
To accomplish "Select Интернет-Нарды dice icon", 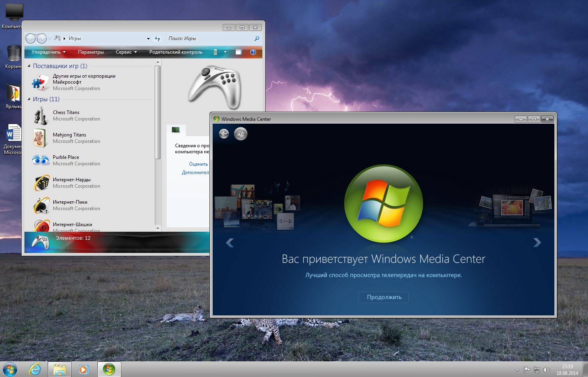I will tap(42, 183).
